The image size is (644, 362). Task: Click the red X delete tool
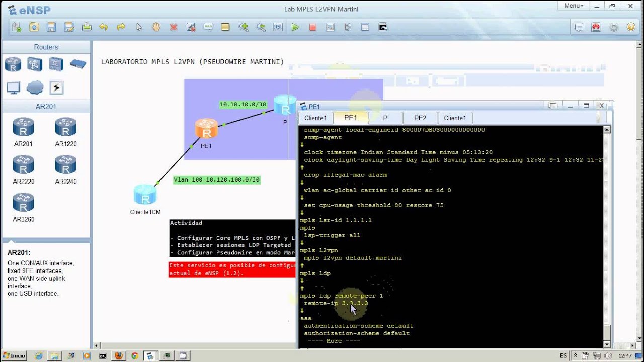[174, 27]
